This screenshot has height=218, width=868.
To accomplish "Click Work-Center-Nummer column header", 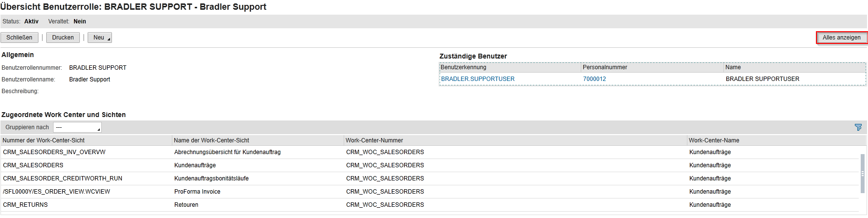I will click(x=516, y=140).
